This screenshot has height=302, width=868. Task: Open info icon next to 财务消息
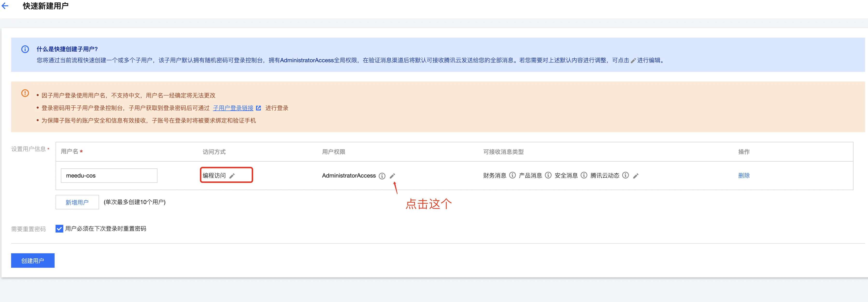click(x=512, y=175)
